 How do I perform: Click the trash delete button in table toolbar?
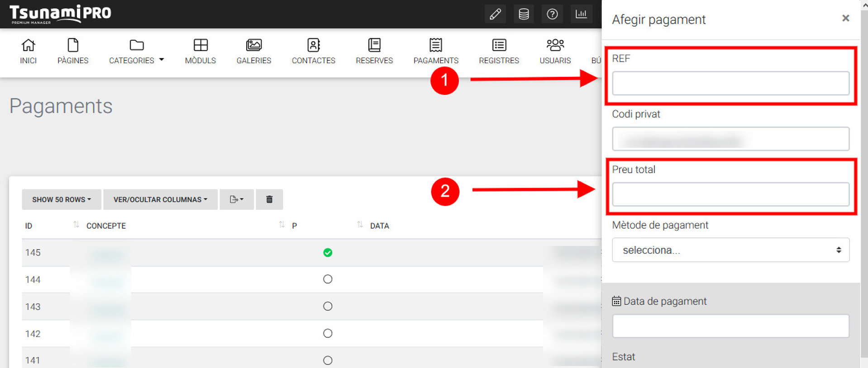tap(269, 199)
